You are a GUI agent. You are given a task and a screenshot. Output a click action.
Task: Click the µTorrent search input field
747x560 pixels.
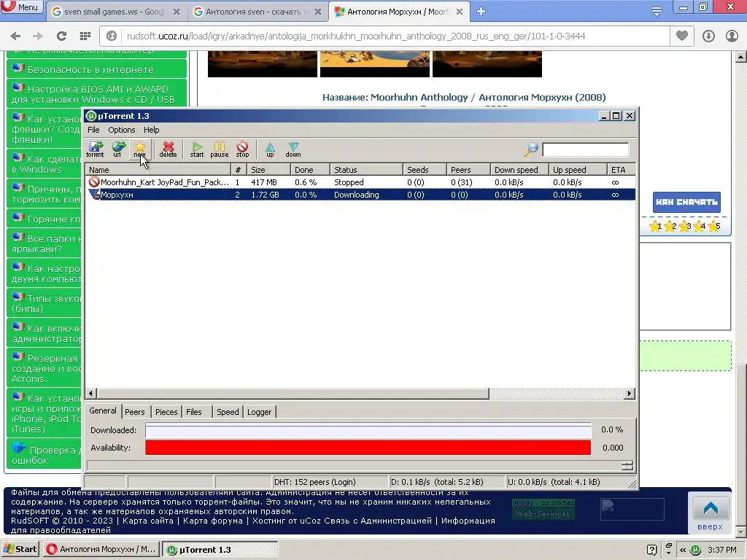[x=585, y=149]
